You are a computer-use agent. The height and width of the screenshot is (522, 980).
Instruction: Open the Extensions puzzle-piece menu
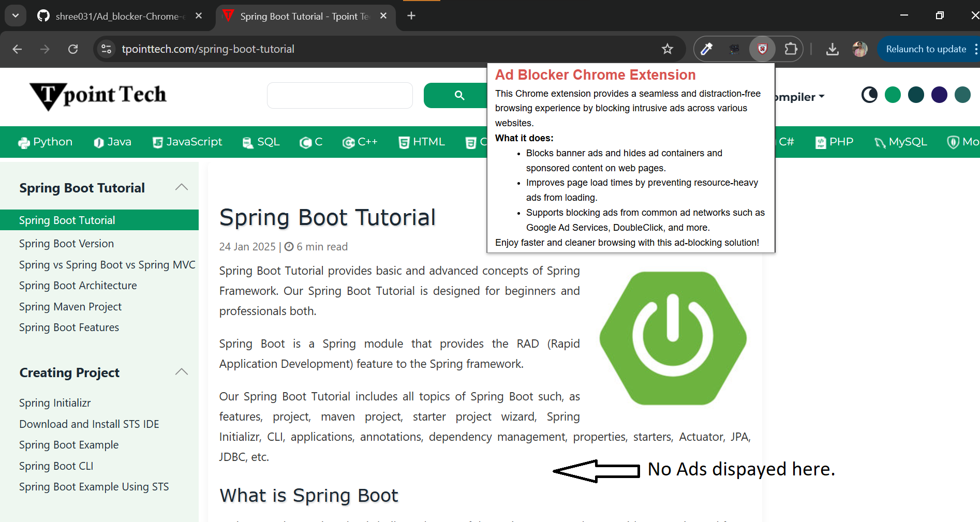pos(791,49)
